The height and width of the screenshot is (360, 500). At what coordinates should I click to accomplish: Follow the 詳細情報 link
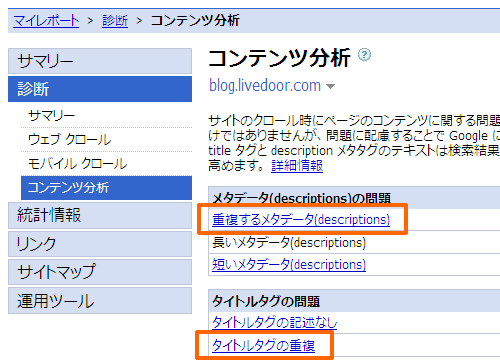(297, 166)
